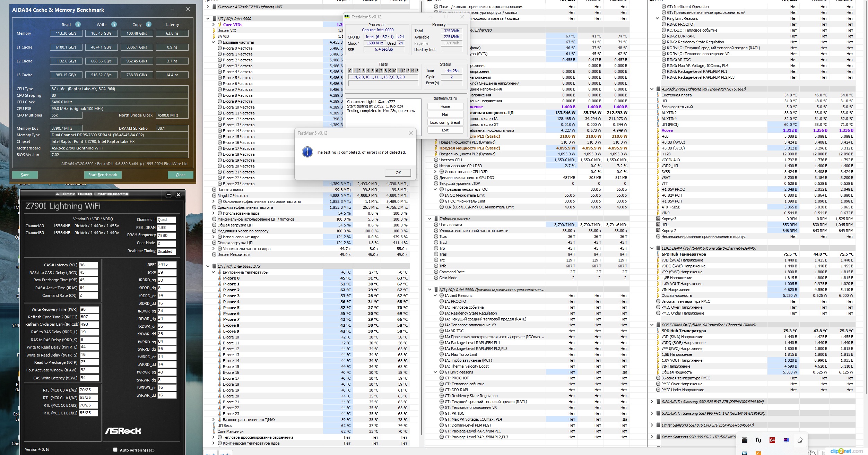Click the ASRock tray icon in overflow popup
The image size is (868, 455).
745,440
